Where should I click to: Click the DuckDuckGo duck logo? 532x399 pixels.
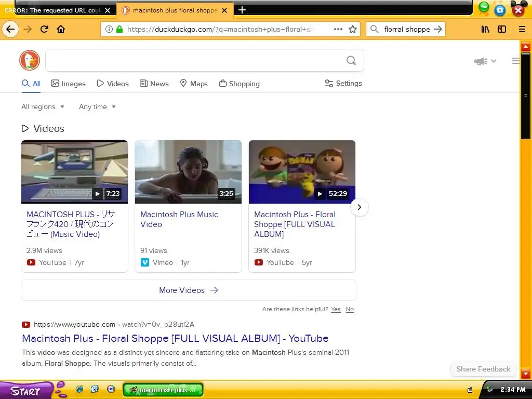(x=30, y=60)
